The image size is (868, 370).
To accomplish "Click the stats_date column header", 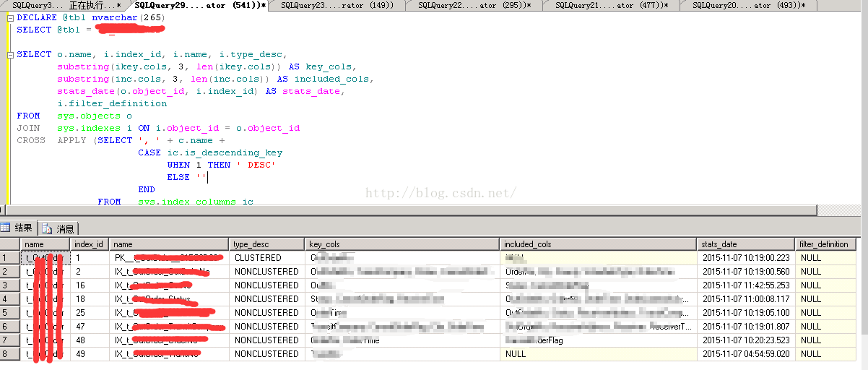I will tap(746, 244).
